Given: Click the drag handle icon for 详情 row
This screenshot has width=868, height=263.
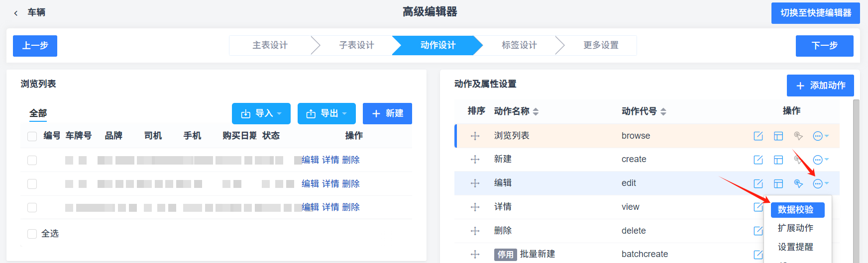Looking at the screenshot, I should (475, 207).
